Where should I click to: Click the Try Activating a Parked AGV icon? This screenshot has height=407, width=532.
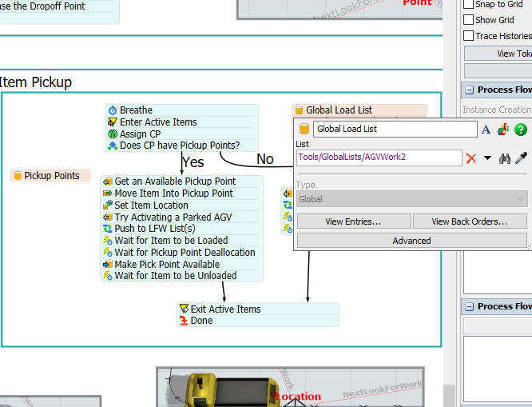(x=108, y=217)
